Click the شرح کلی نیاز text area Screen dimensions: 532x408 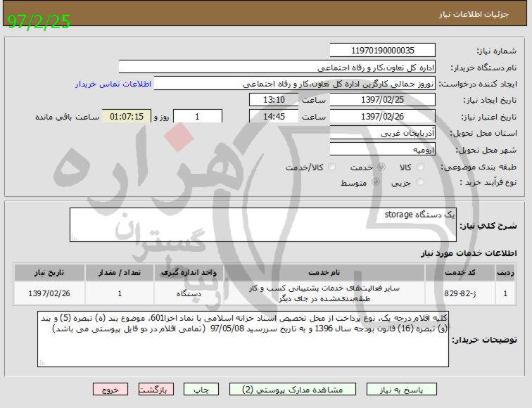click(263, 225)
